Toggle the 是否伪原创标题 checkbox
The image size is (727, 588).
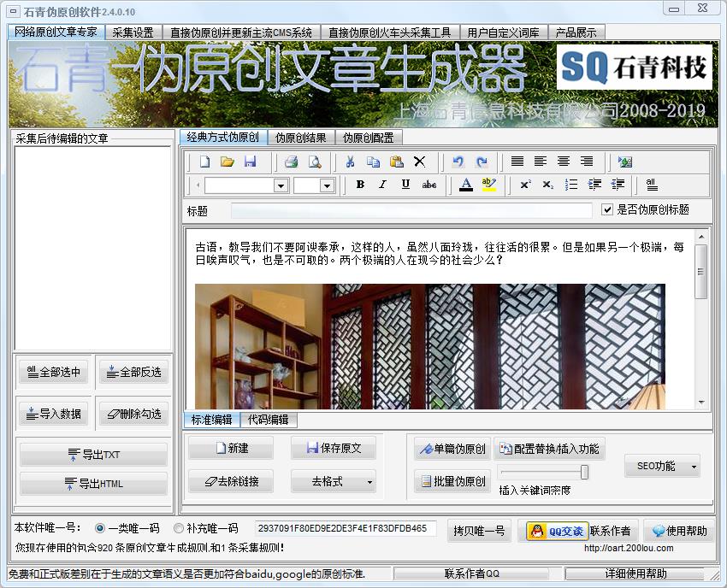coord(607,209)
